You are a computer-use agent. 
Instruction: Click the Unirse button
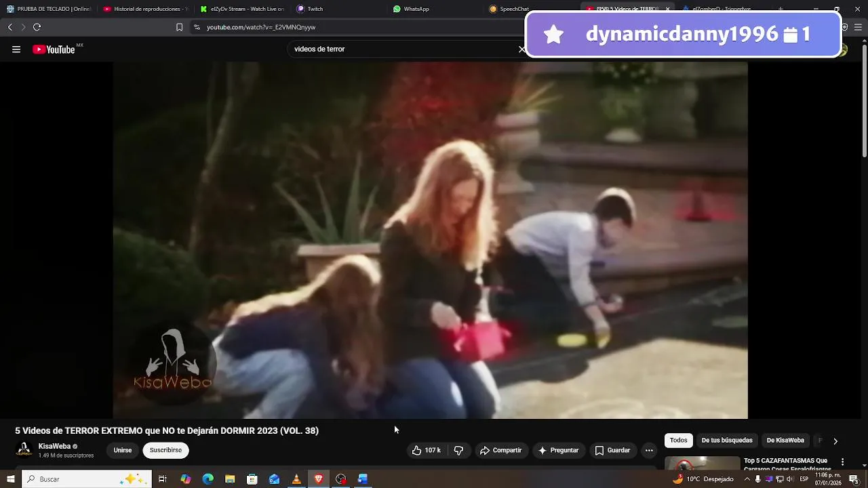[x=123, y=450]
